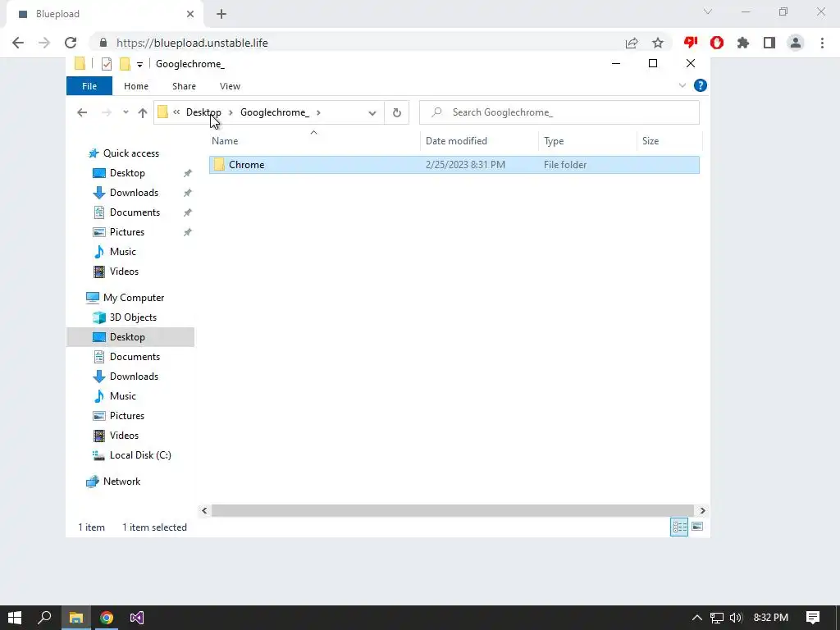This screenshot has width=840, height=630.
Task: Open the Share ribbon tab
Action: coord(184,85)
